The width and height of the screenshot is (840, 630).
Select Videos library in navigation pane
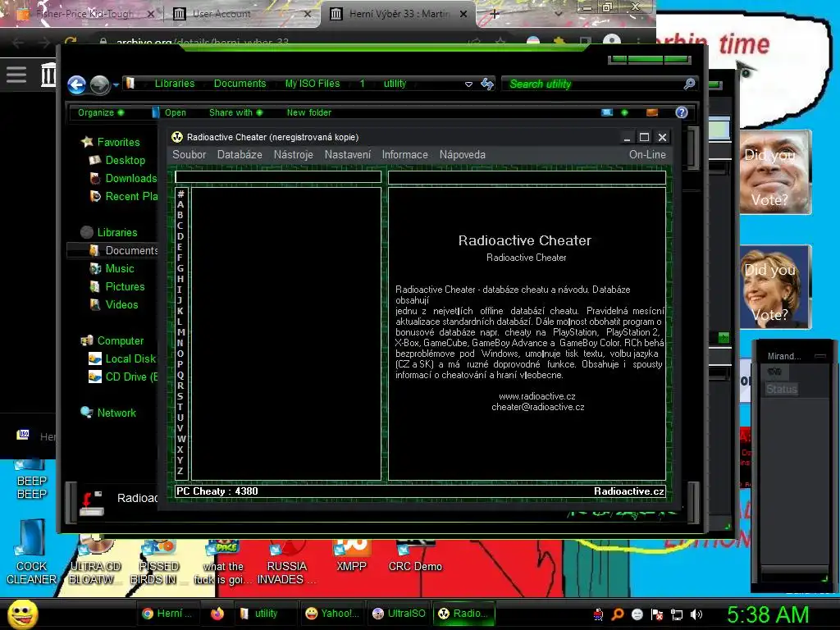click(x=113, y=305)
